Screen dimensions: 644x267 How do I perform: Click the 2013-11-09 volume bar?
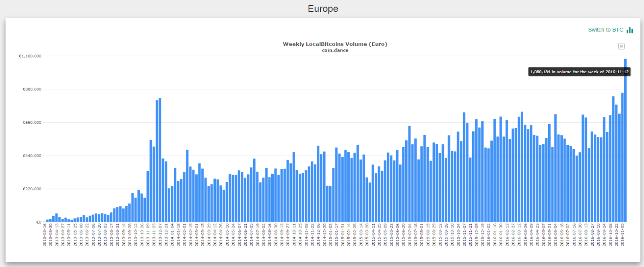point(148,196)
